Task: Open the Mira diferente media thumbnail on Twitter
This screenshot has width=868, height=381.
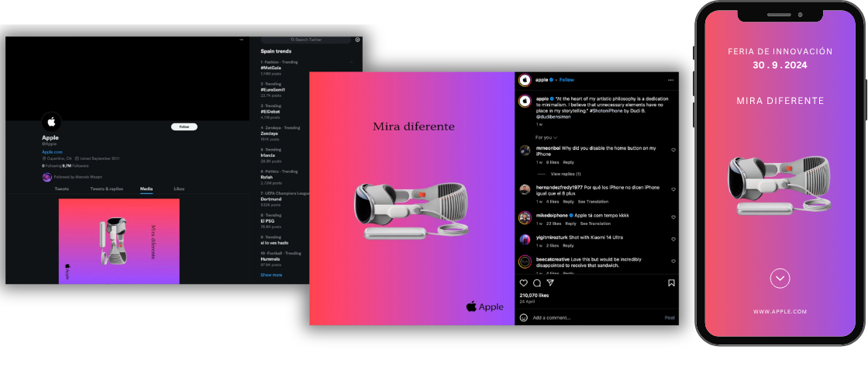Action: 119,241
